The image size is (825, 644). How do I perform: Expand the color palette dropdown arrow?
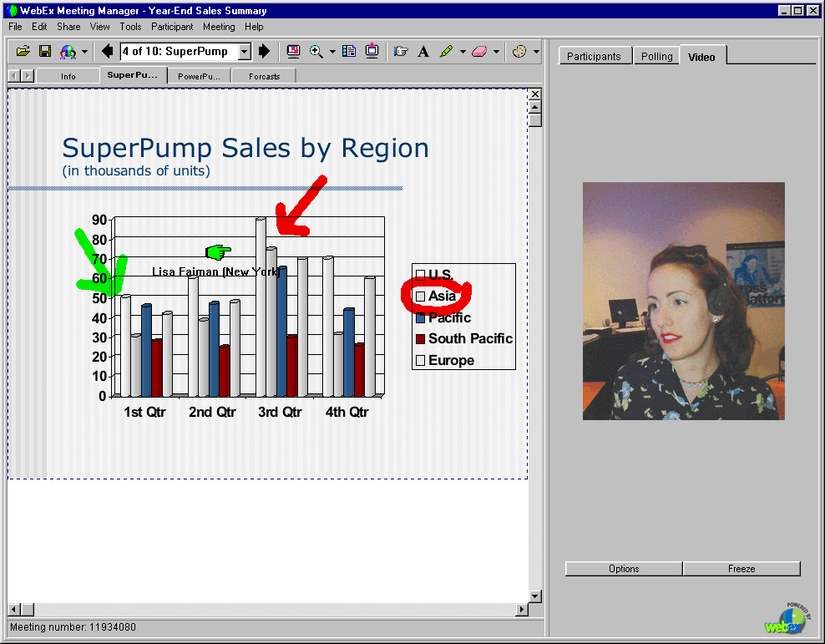tap(536, 52)
